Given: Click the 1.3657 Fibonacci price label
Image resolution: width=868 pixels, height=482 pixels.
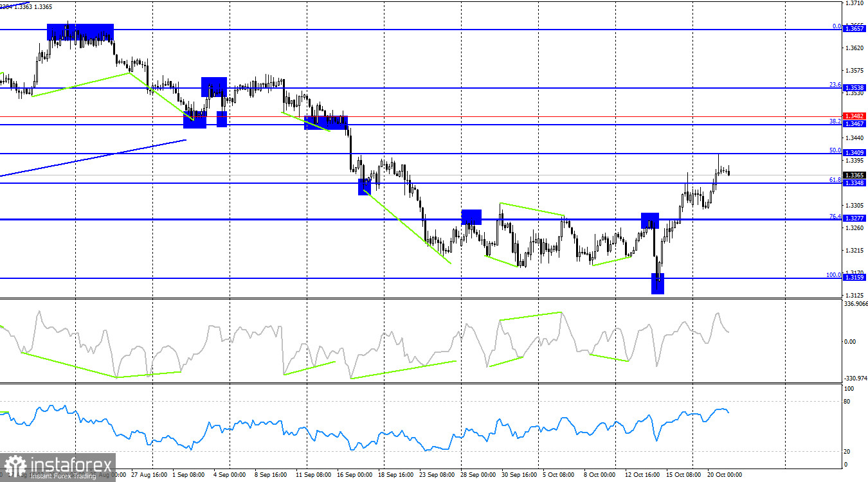Looking at the screenshot, I should click(855, 29).
